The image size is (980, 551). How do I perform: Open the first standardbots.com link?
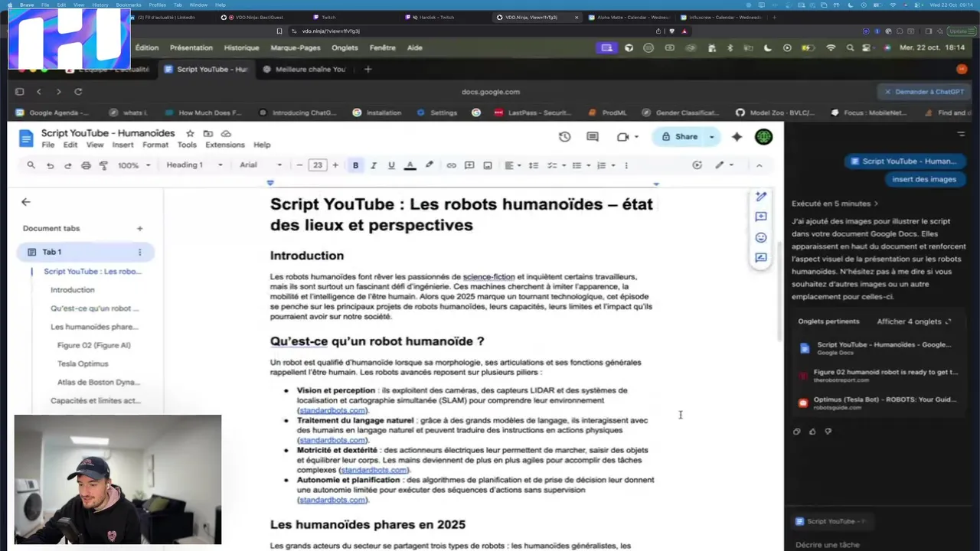[332, 410]
